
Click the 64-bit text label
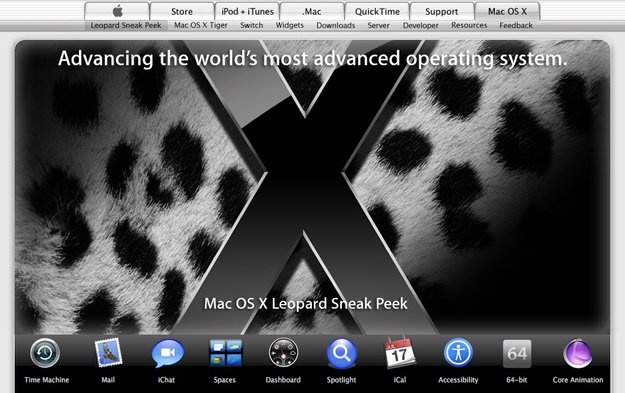(517, 380)
